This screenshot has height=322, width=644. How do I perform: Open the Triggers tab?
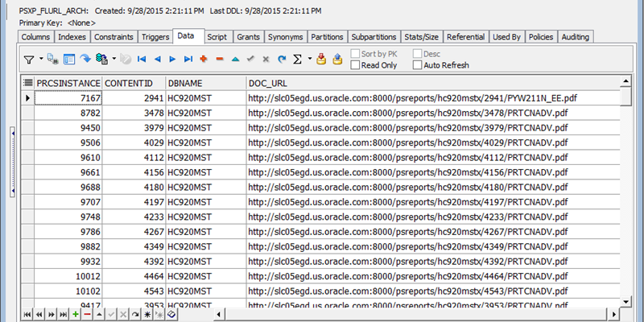click(x=155, y=37)
